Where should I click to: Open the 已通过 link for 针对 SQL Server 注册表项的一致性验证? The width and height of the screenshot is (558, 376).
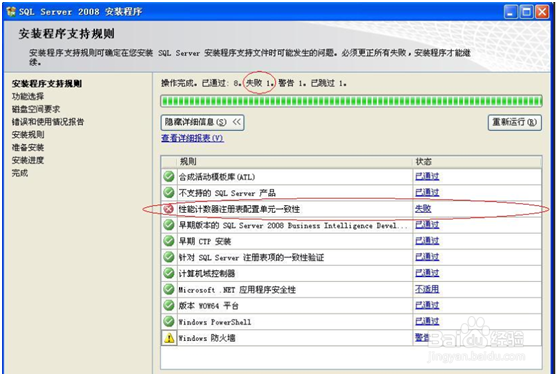[x=427, y=257]
